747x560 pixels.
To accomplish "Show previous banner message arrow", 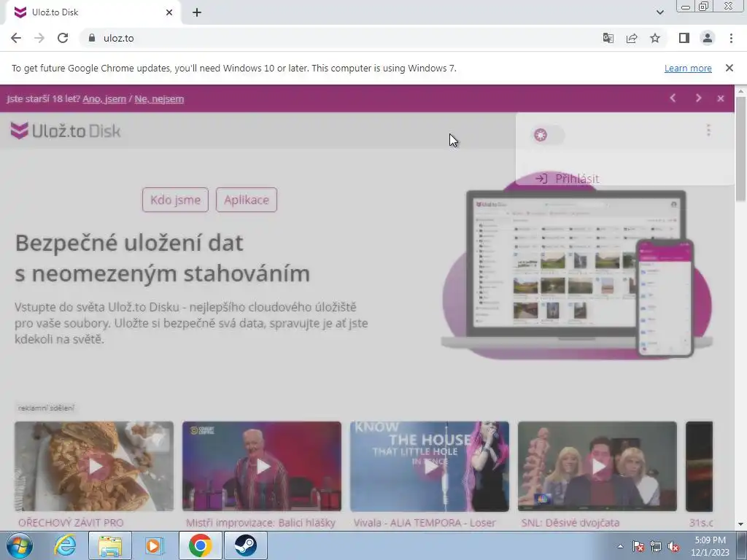I will coord(673,98).
